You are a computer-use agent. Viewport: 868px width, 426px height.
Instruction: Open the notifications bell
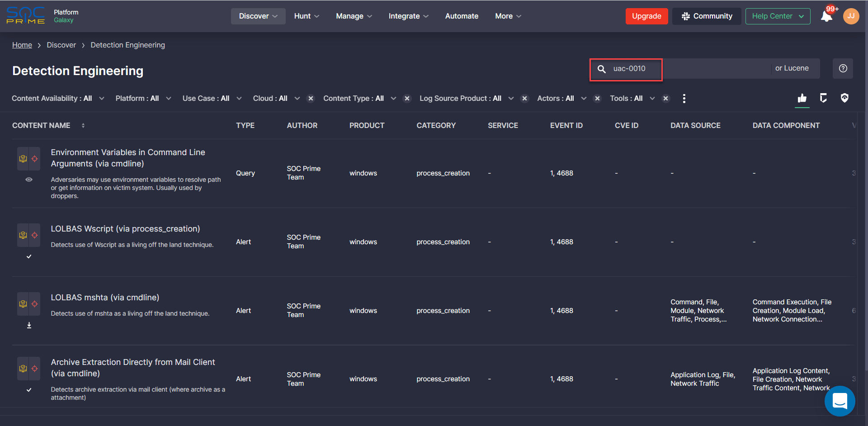826,16
